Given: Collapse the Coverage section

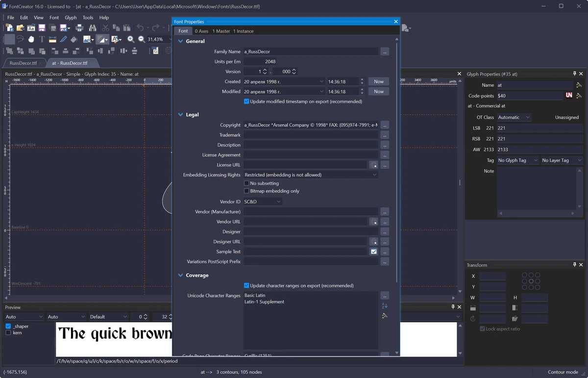Looking at the screenshot, I should point(181,276).
